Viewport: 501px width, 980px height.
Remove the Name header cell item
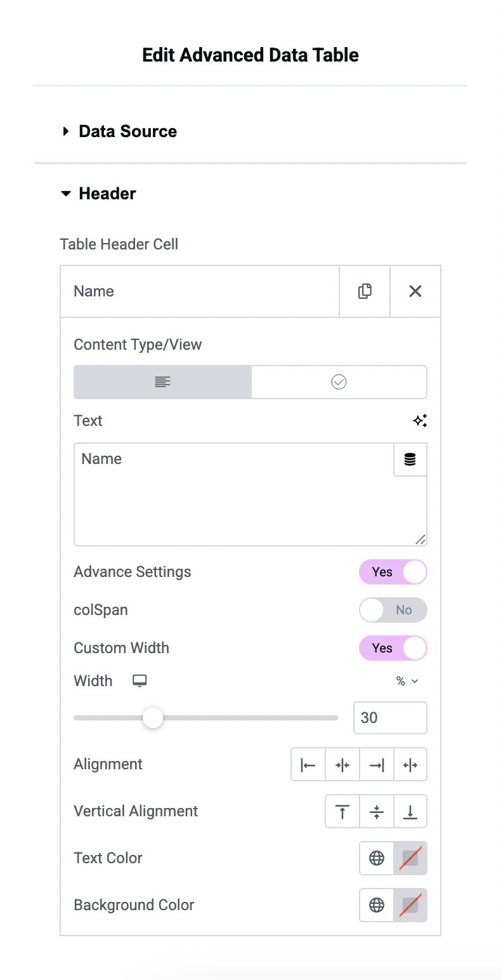coord(415,291)
